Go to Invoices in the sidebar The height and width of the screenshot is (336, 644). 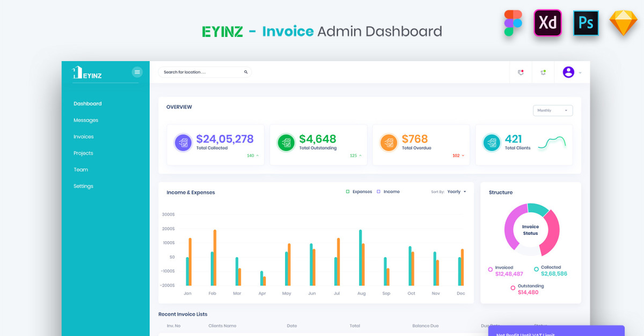coord(84,137)
